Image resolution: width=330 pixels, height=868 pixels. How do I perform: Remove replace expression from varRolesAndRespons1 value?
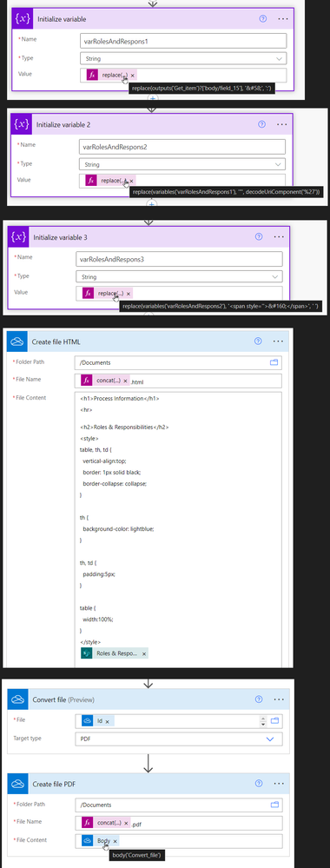133,75
